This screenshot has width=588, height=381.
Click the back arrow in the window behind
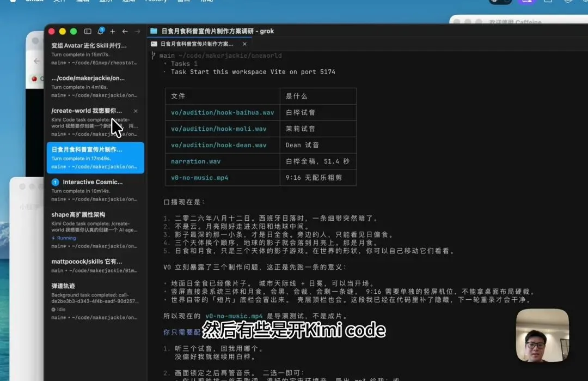[x=36, y=61]
